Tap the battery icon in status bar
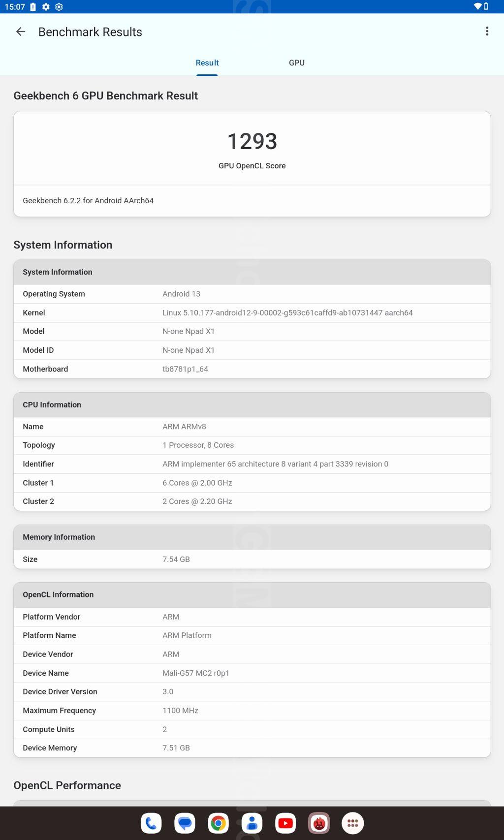The image size is (504, 840). point(486,6)
